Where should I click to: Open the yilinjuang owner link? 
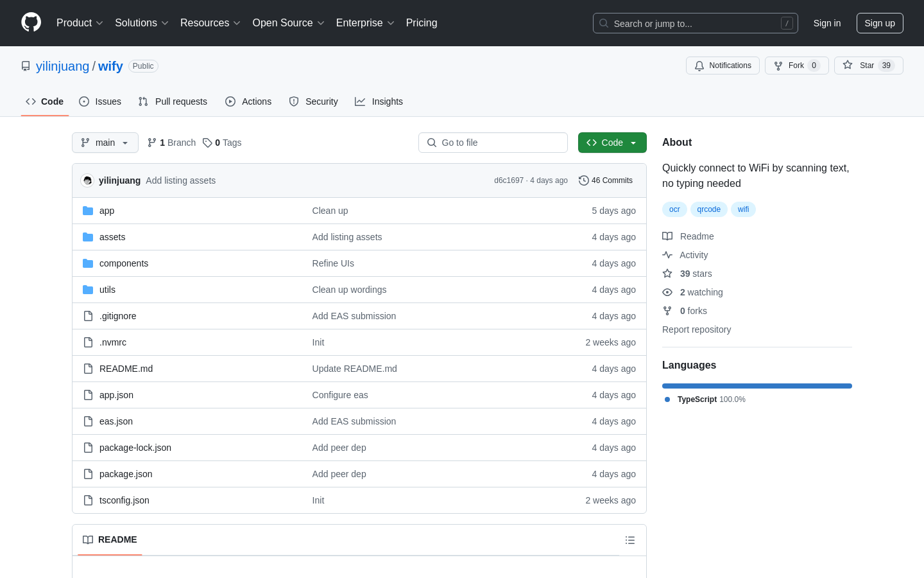tap(62, 66)
